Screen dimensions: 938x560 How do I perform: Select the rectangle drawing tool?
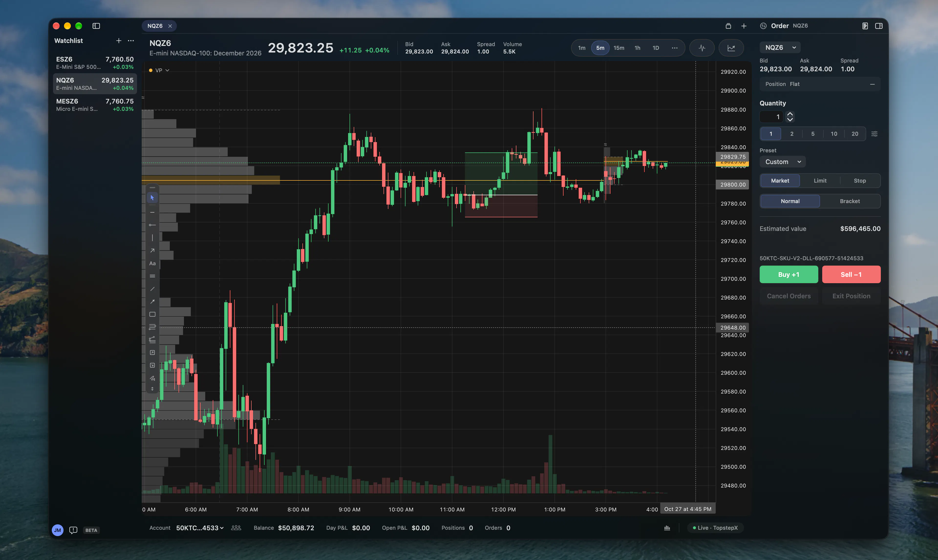click(x=152, y=314)
